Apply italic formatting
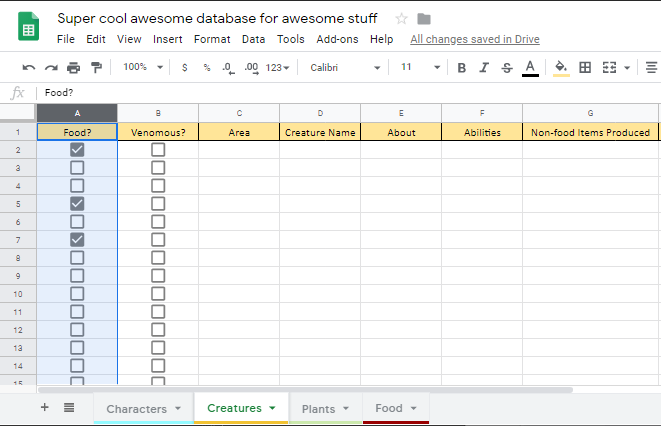The width and height of the screenshot is (661, 426). [x=484, y=68]
